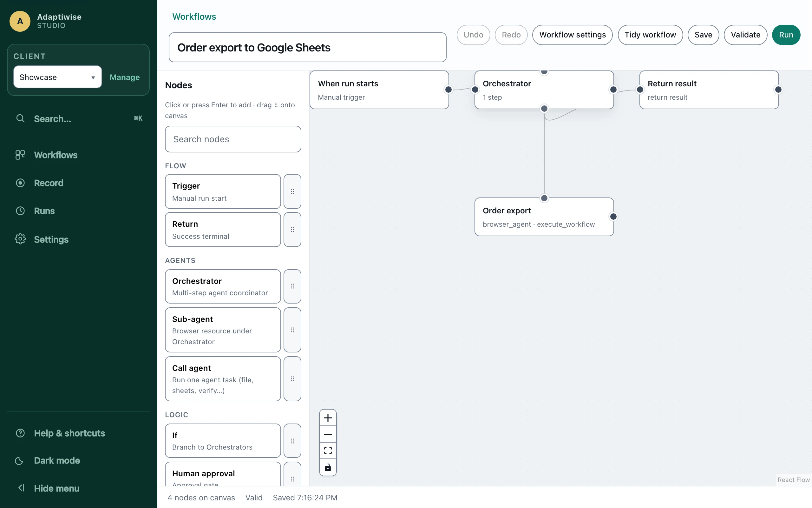Select the Return result canvas node
This screenshot has width=812, height=508.
(709, 90)
